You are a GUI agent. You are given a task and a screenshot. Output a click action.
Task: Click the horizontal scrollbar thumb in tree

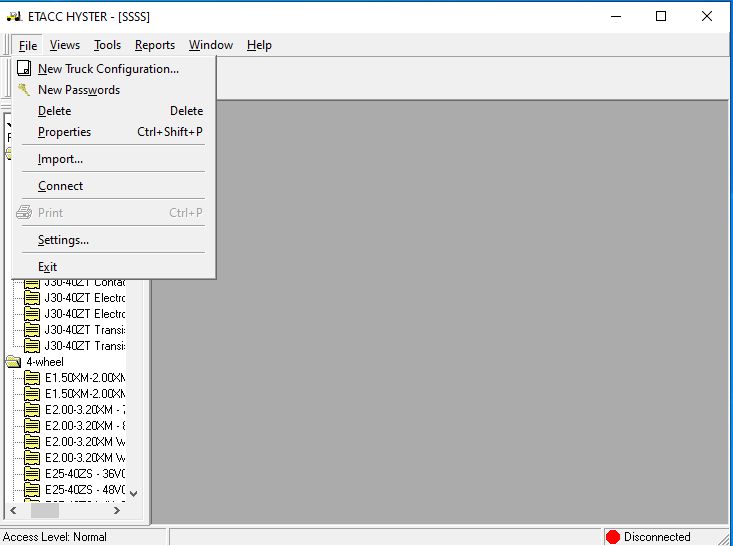click(x=45, y=510)
